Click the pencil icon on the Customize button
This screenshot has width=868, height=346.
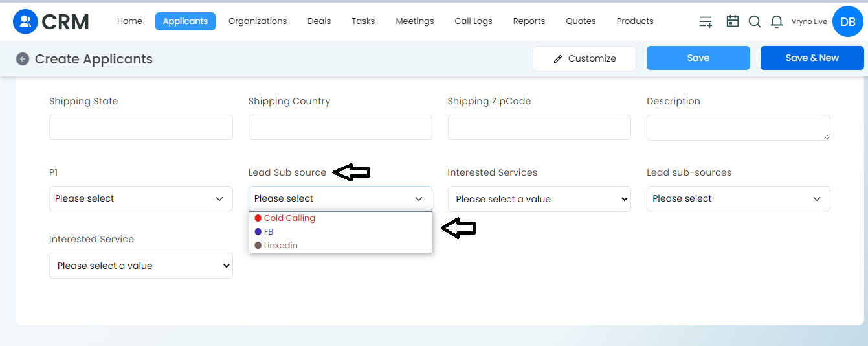(x=558, y=58)
